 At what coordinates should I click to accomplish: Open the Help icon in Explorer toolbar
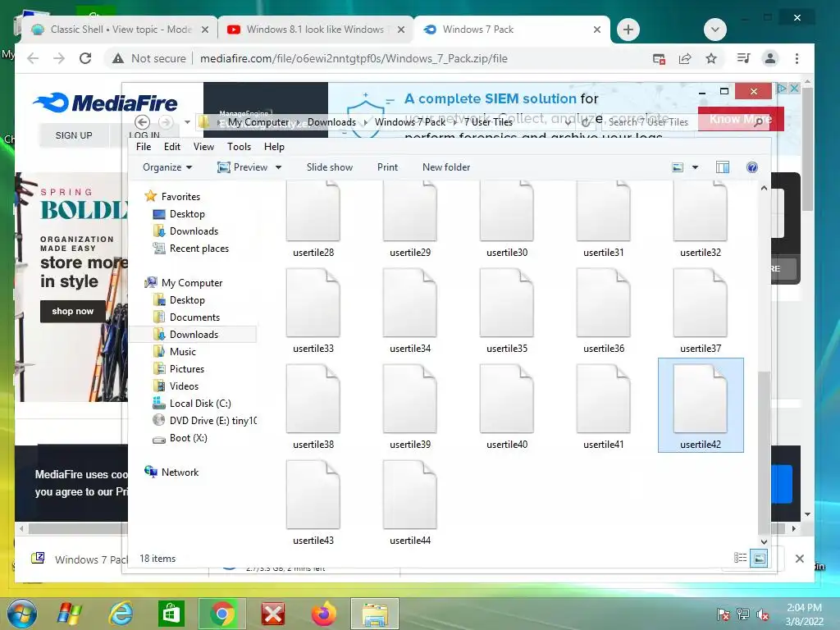tap(751, 167)
